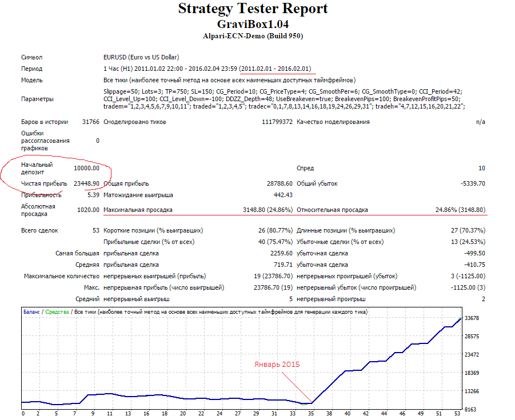Click the 'Модель' row label
Screen dimensions: 515x420
pyautogui.click(x=32, y=80)
